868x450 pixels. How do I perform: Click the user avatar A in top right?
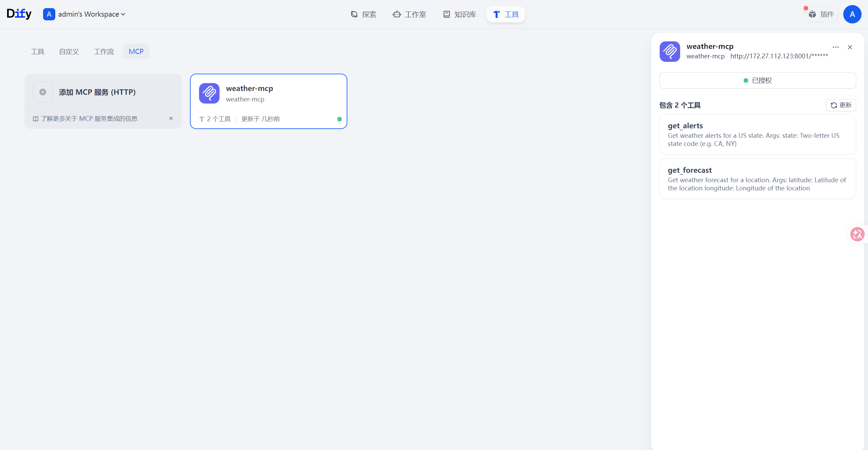coord(852,14)
